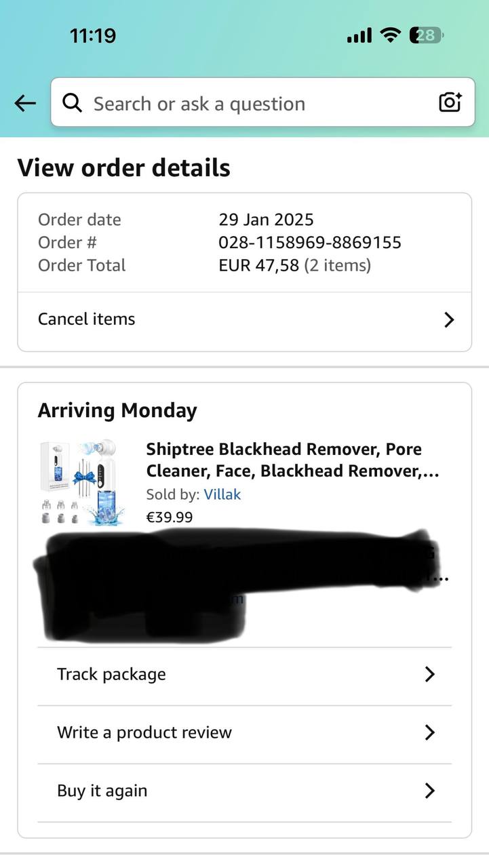Select Buy it again option

(102, 791)
